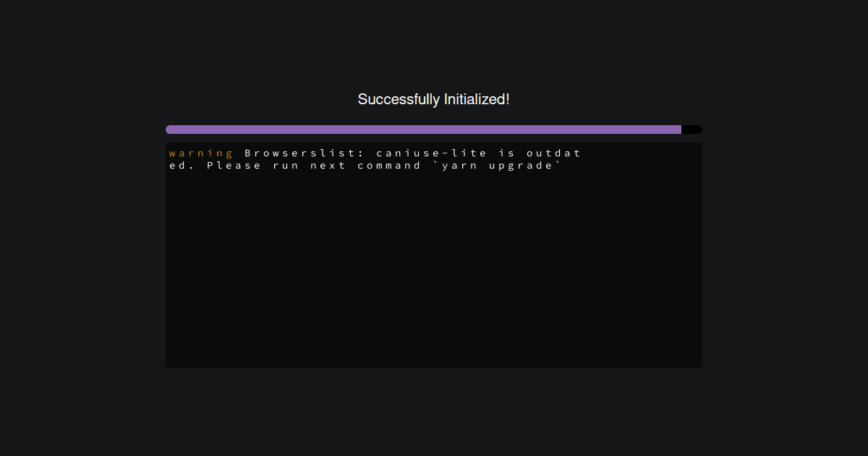Click the word 'run' in the console message
The image size is (868, 456).
tap(285, 166)
